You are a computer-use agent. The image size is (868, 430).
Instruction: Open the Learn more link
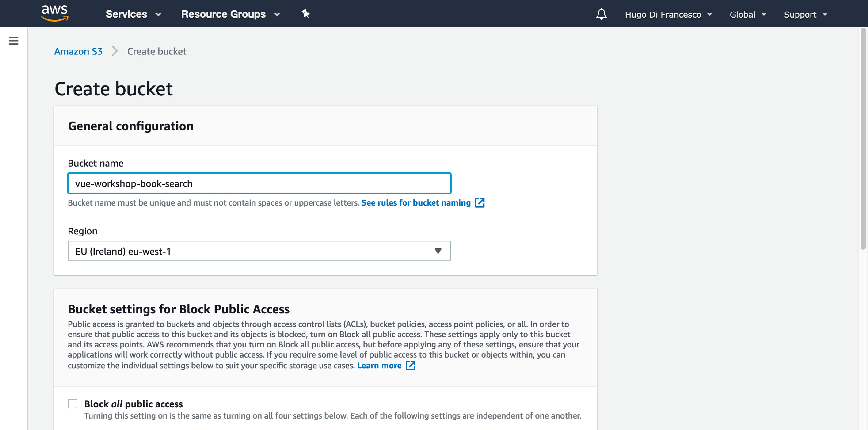point(379,365)
